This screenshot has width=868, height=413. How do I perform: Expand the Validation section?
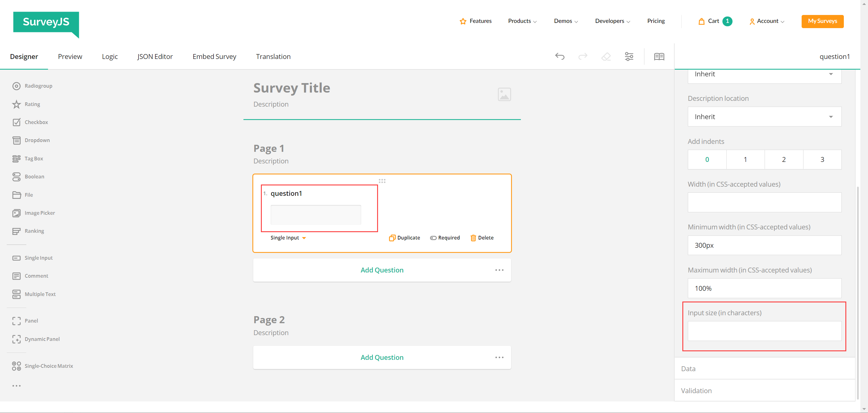coord(696,390)
